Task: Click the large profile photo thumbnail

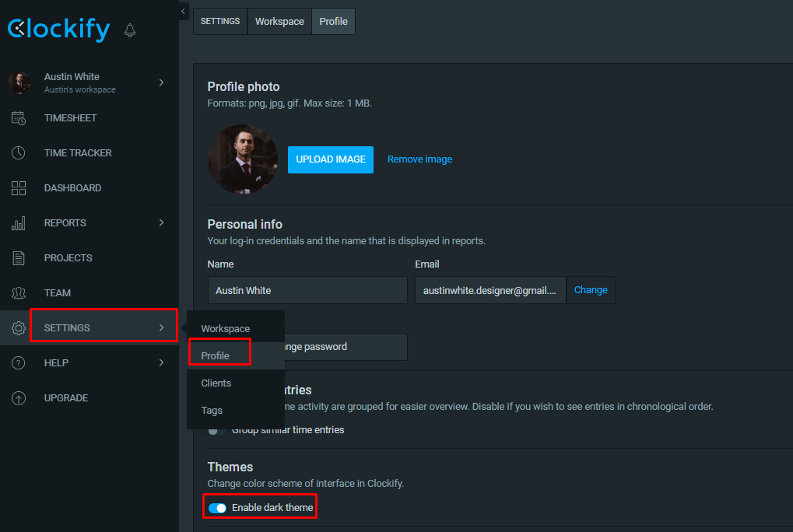Action: point(243,159)
